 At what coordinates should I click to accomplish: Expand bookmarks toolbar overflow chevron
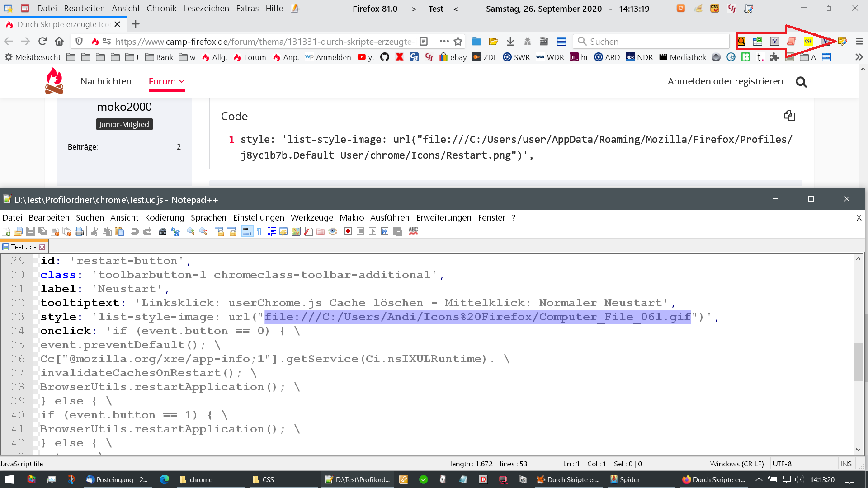tap(859, 57)
